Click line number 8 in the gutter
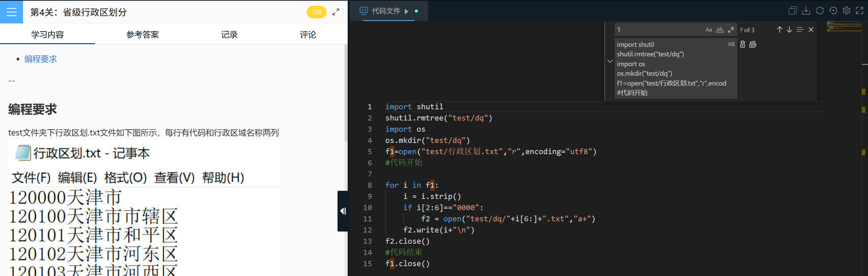 pyautogui.click(x=370, y=185)
